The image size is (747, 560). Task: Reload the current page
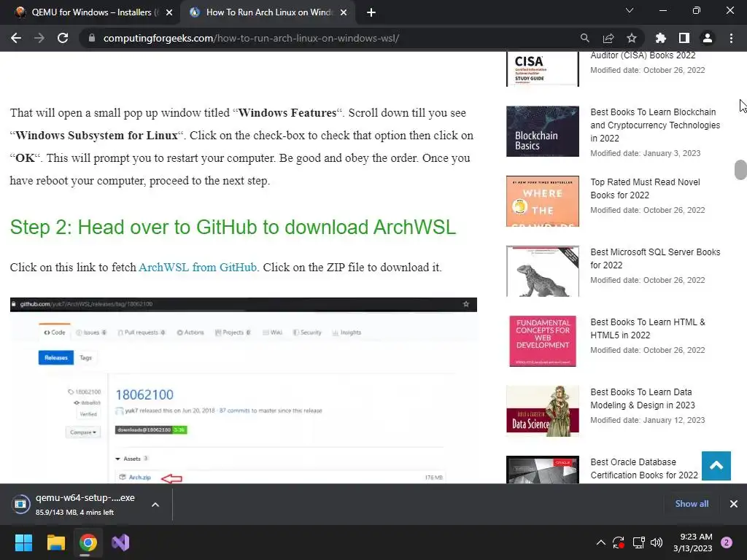click(x=63, y=38)
